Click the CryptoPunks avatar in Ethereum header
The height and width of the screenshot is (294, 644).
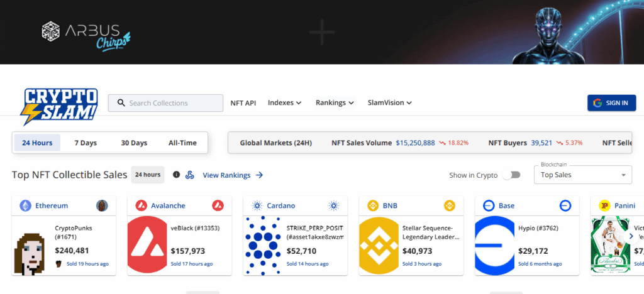tap(102, 205)
